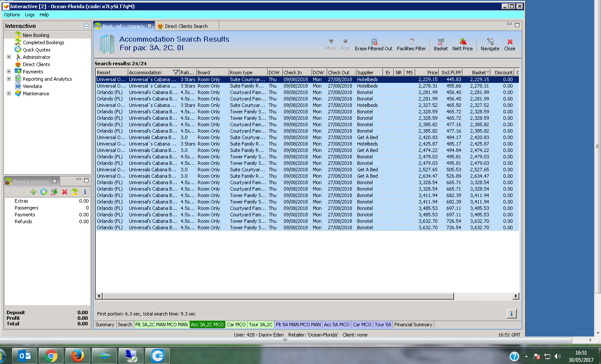Open Direct Clients in the sidebar tree
This screenshot has width=601, height=364.
point(37,64)
